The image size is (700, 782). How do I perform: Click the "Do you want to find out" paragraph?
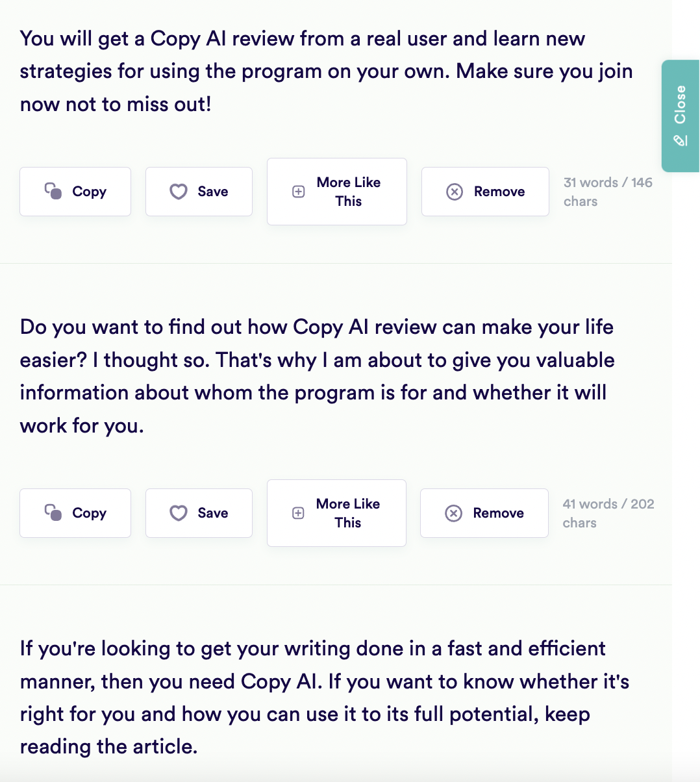317,376
